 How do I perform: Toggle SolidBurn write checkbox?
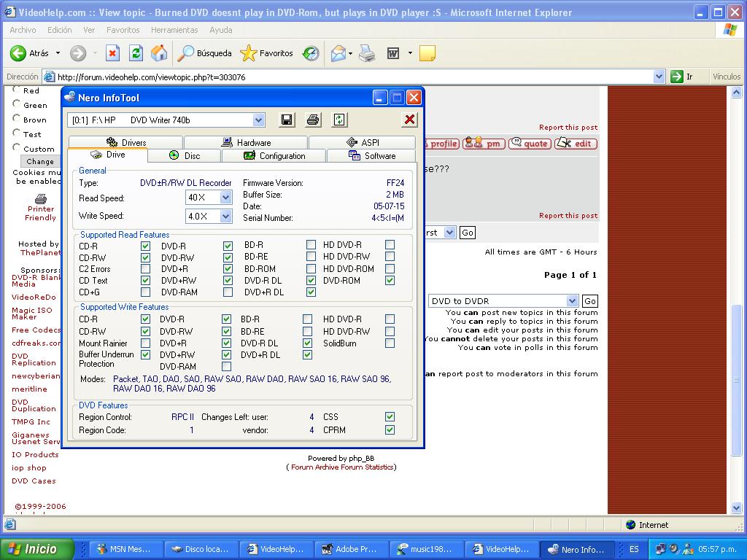click(x=390, y=343)
